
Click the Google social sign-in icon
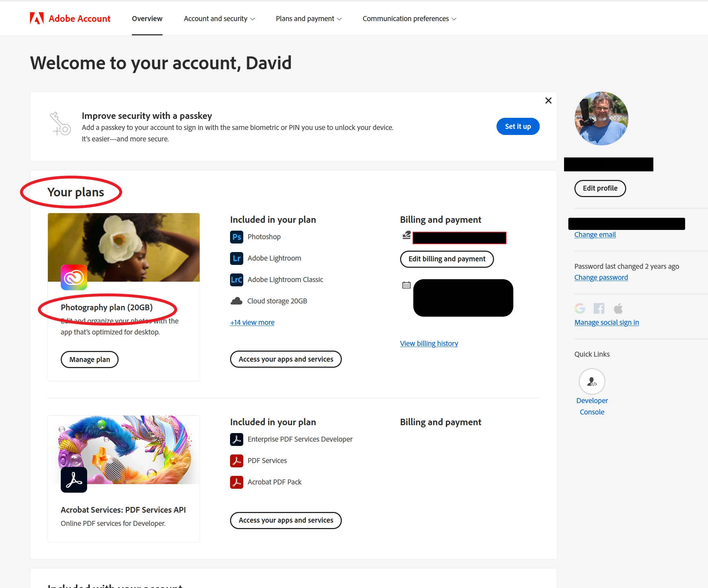tap(580, 308)
